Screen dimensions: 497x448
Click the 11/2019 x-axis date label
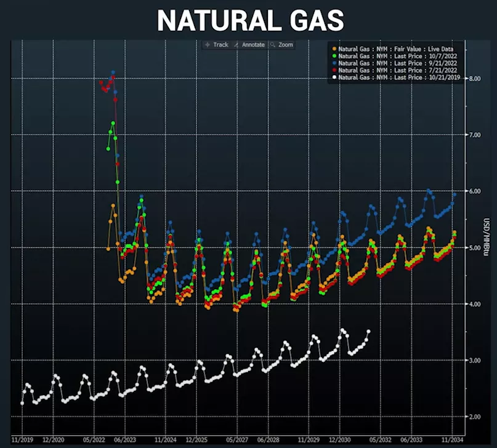[22, 440]
